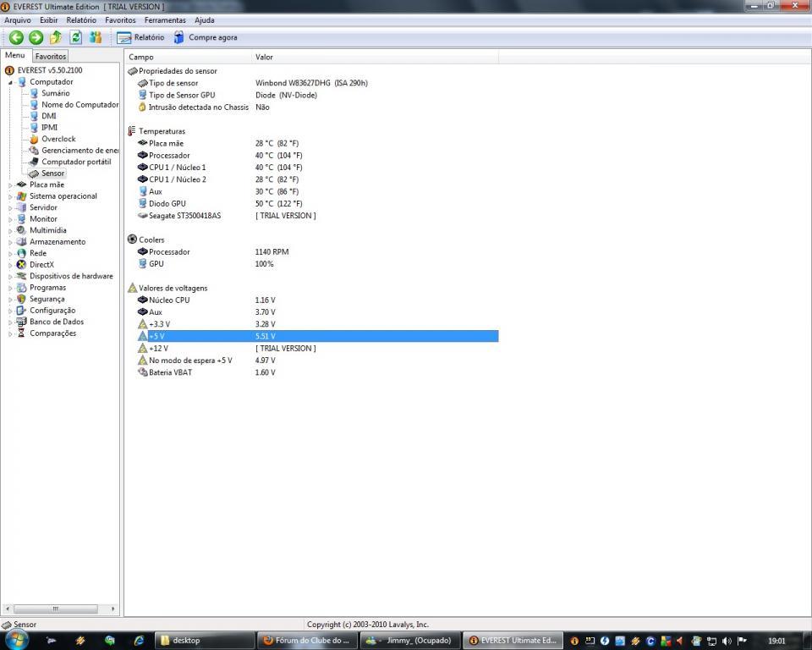Click the Coolers fan group icon

click(132, 240)
